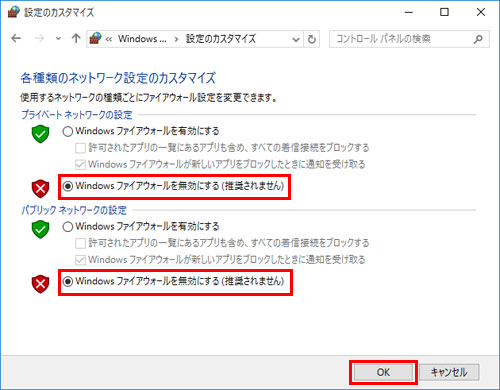Click the コントロール パネルの検索 search box

[x=409, y=39]
